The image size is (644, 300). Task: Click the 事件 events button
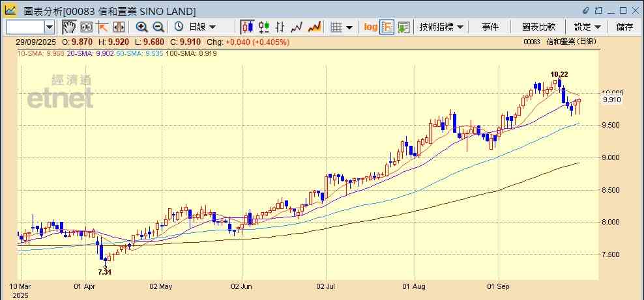[490, 27]
